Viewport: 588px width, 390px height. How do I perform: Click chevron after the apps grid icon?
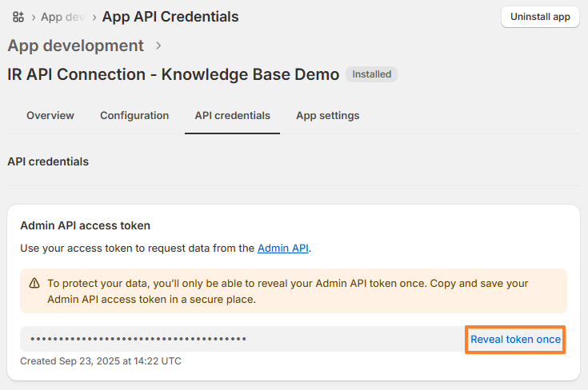coord(32,17)
